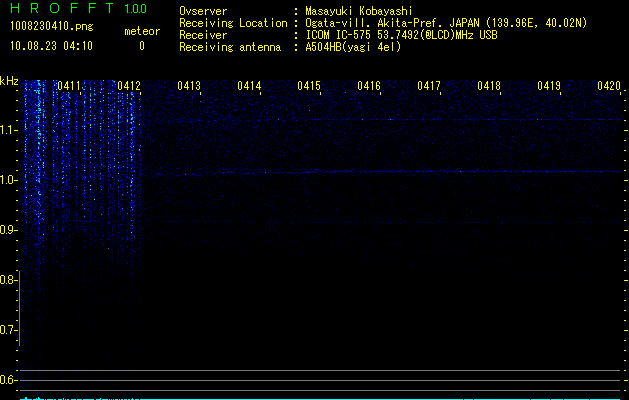Click the 0.9 frequency axis label

8,230
